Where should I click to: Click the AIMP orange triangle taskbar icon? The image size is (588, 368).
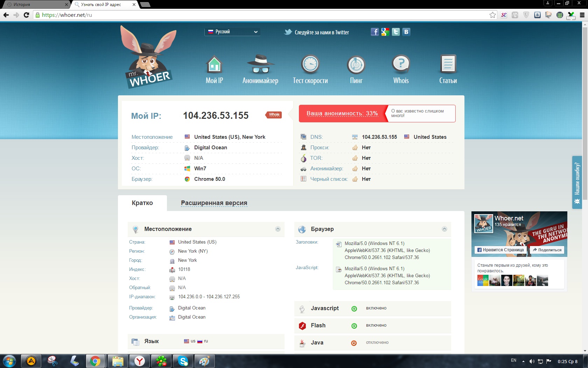click(x=31, y=361)
